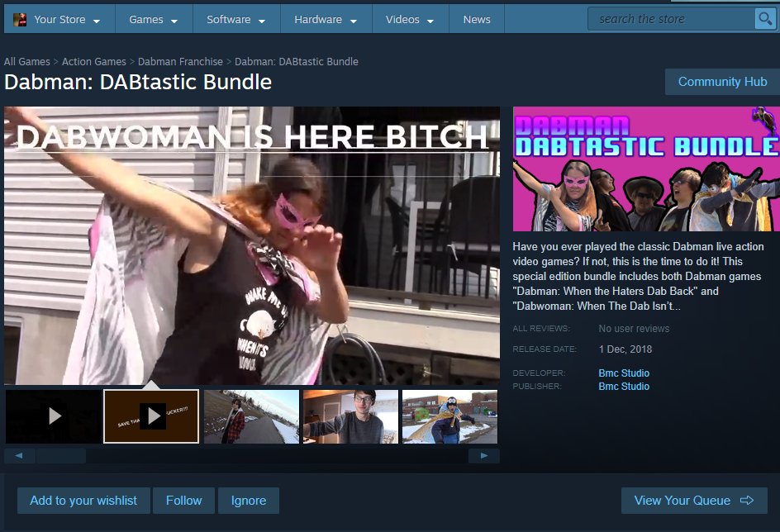Open the Bmc Studio developer link
The height and width of the screenshot is (532, 780).
[x=624, y=373]
